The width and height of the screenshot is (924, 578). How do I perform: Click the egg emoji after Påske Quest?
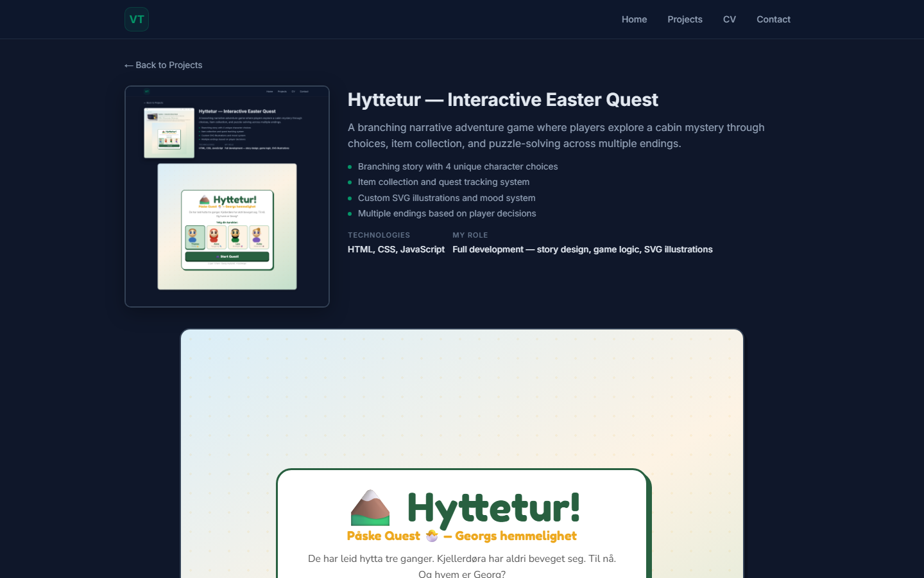coord(432,536)
